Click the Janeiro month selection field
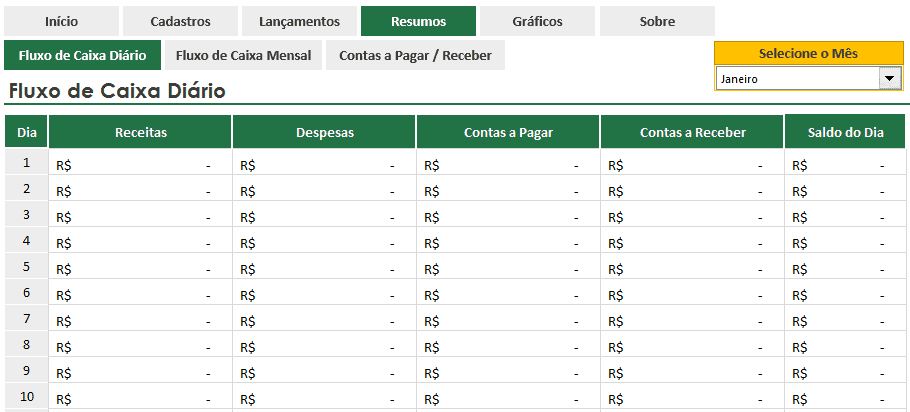Screen dimensions: 910x412 pos(796,78)
